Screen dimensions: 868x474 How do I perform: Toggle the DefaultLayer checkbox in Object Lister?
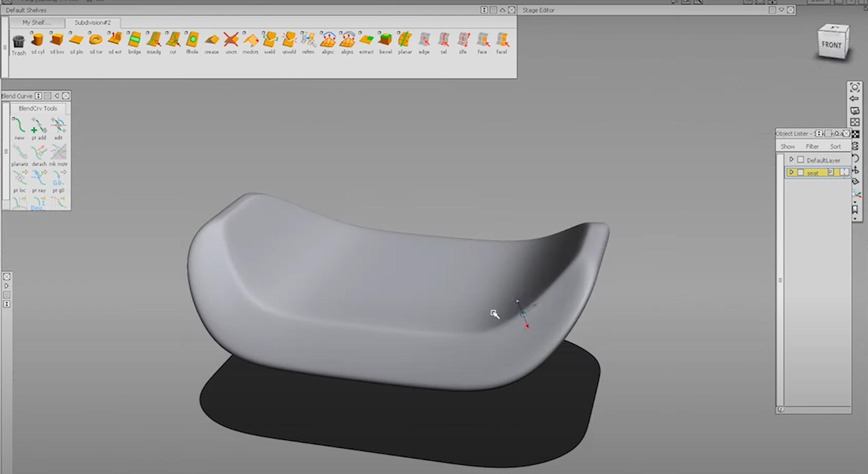(x=800, y=159)
